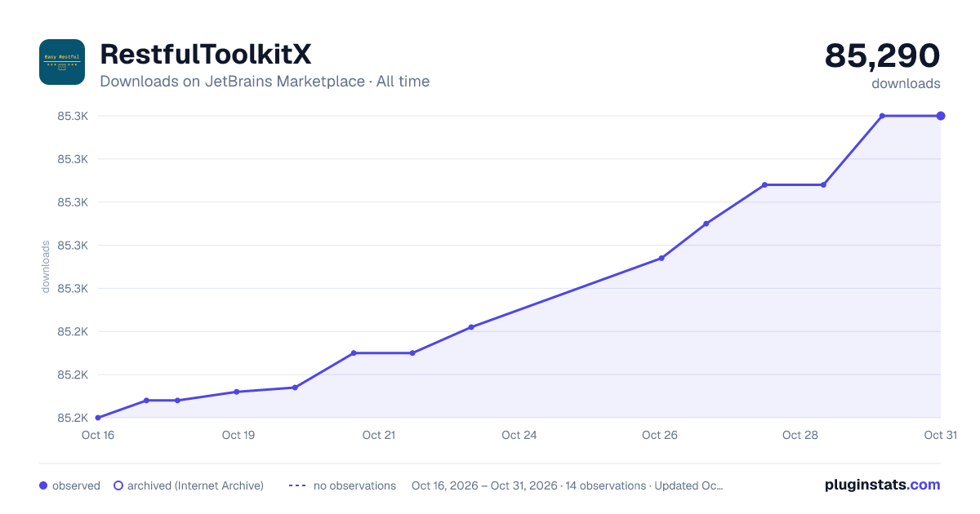This screenshot has width=980, height=514.
Task: Click the final highlighted data point at Oct 31
Action: click(941, 116)
